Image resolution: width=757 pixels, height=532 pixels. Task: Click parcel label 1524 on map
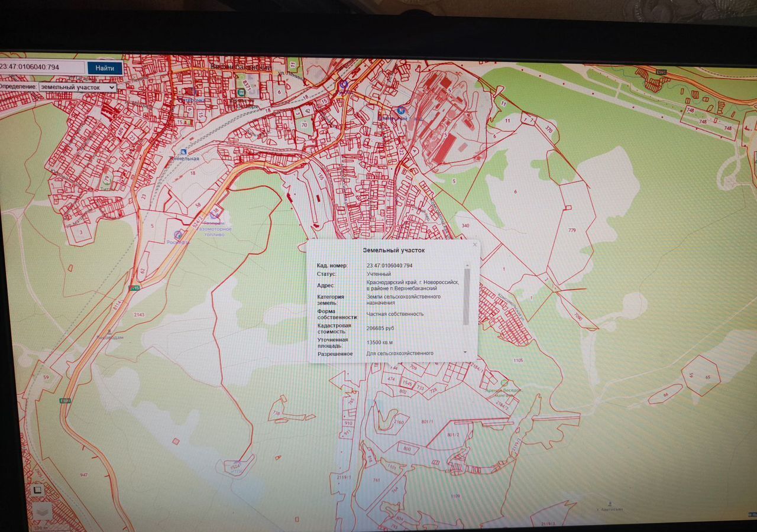pos(235,466)
